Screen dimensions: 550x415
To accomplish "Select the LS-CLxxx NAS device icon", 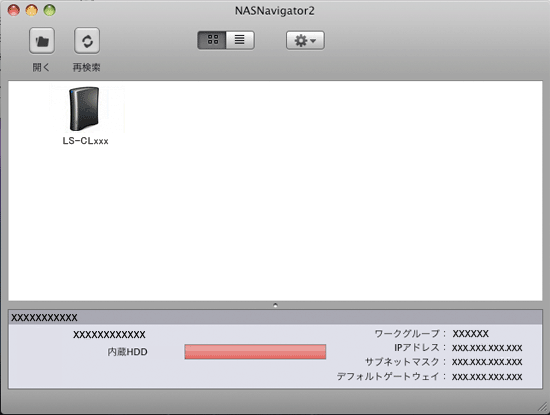I will 84,109.
